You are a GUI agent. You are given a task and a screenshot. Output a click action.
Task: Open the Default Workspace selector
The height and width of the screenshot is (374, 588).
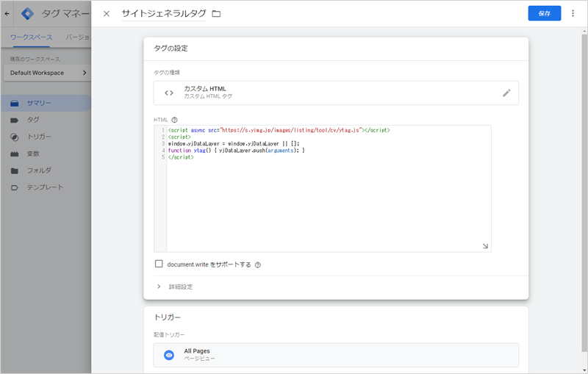(47, 73)
